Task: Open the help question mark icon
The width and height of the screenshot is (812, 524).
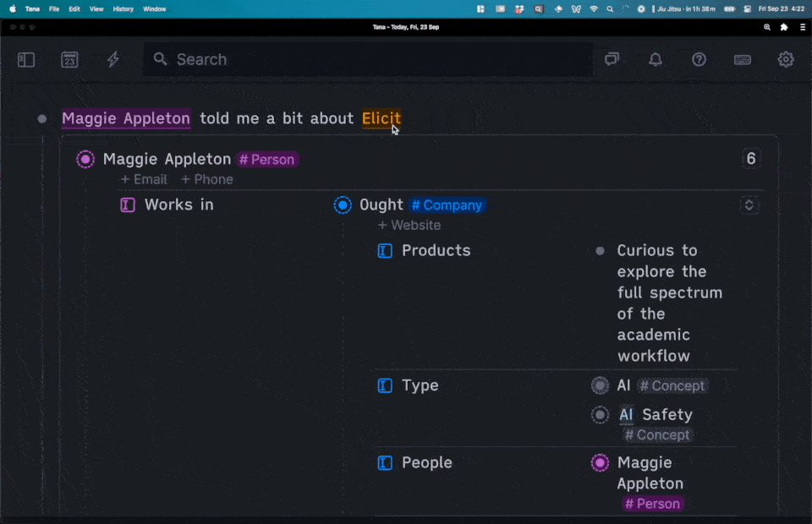Action: [700, 59]
